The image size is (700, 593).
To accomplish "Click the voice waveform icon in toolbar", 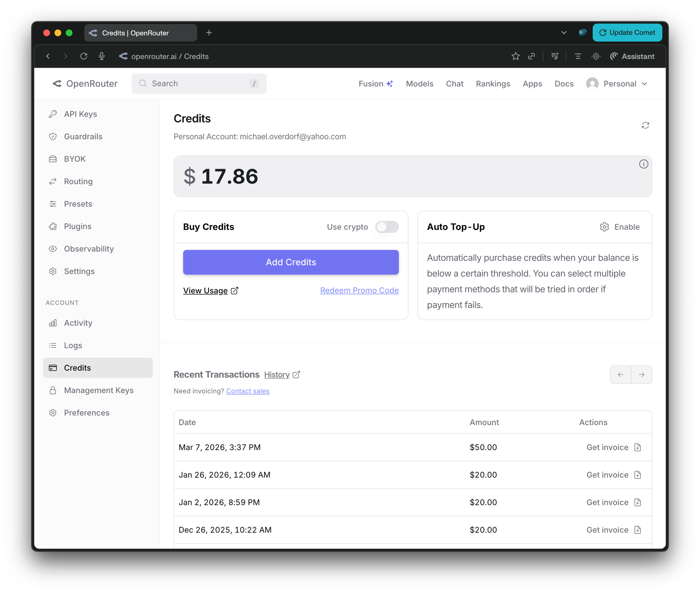I will (x=596, y=56).
